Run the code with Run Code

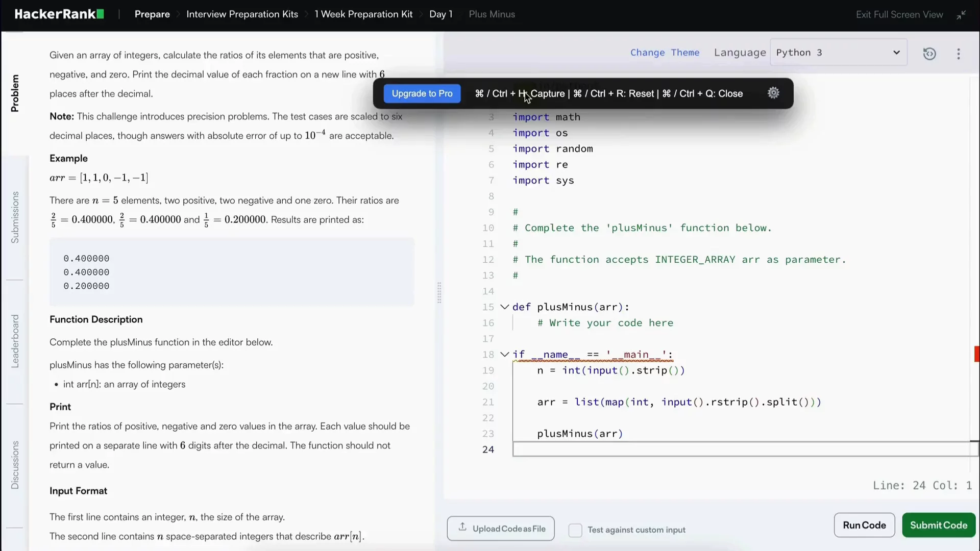pyautogui.click(x=864, y=525)
